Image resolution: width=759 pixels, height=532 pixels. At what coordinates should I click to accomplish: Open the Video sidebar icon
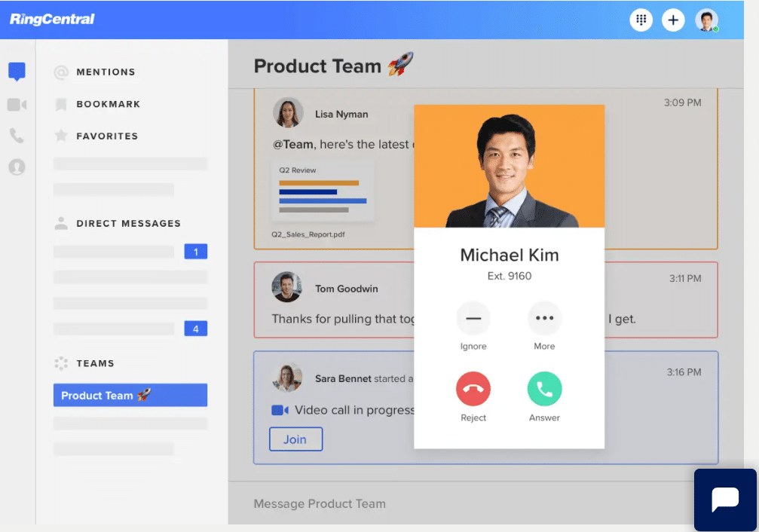coord(17,105)
